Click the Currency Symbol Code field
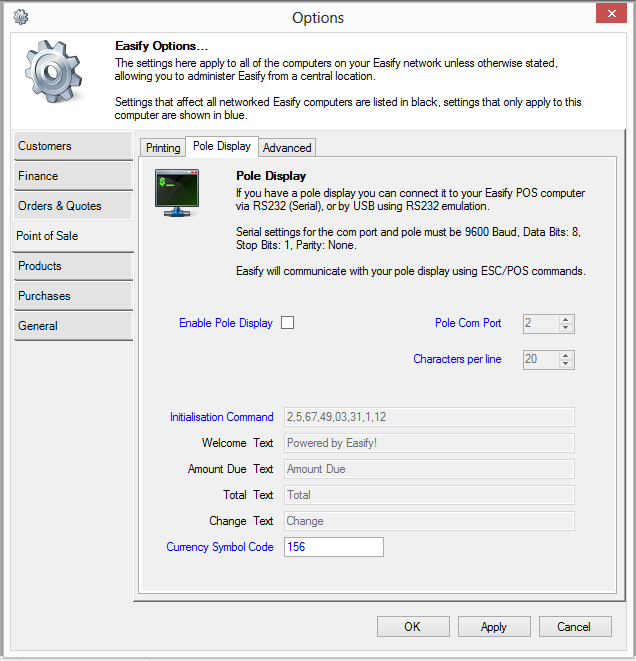 (333, 547)
